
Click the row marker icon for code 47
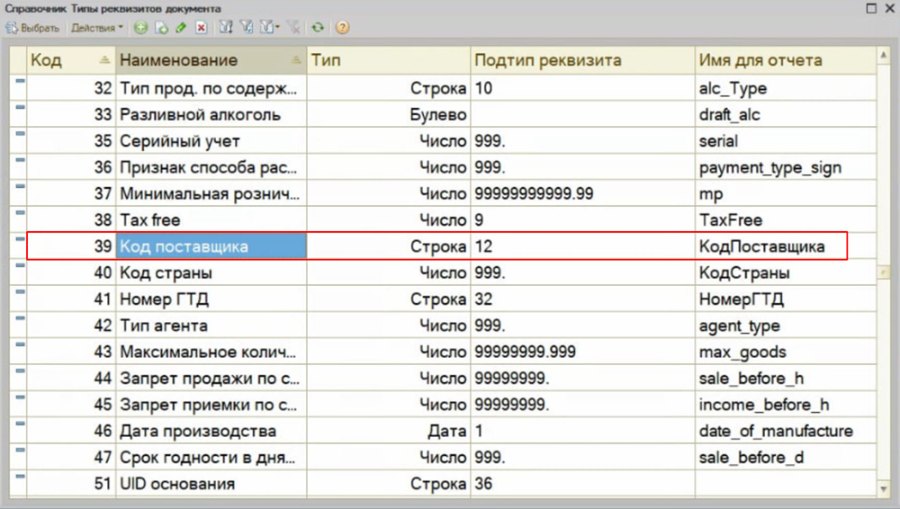pos(19,450)
